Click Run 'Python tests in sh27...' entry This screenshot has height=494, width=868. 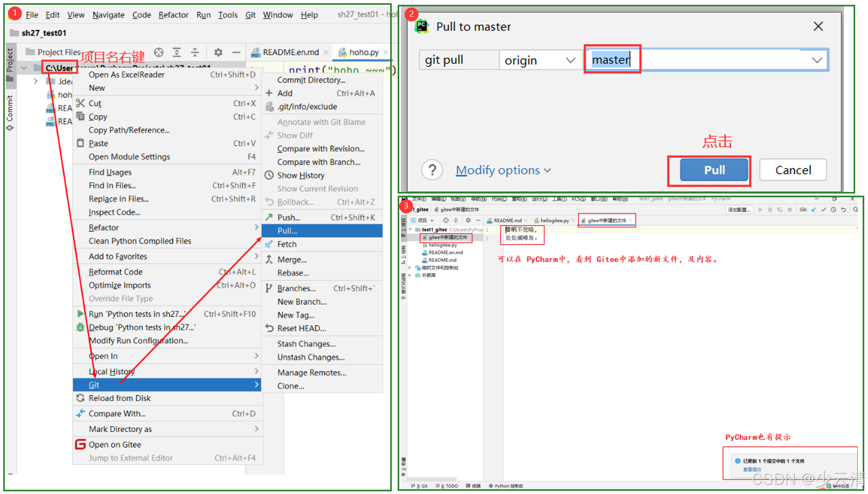(167, 314)
